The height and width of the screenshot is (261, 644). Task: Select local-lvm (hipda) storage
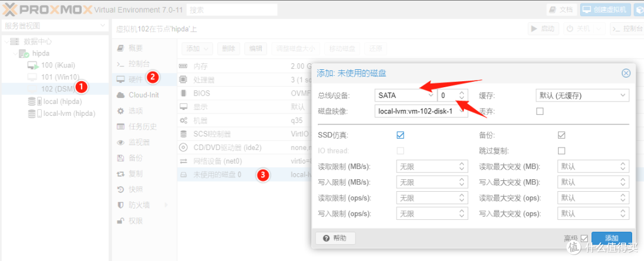pos(69,113)
